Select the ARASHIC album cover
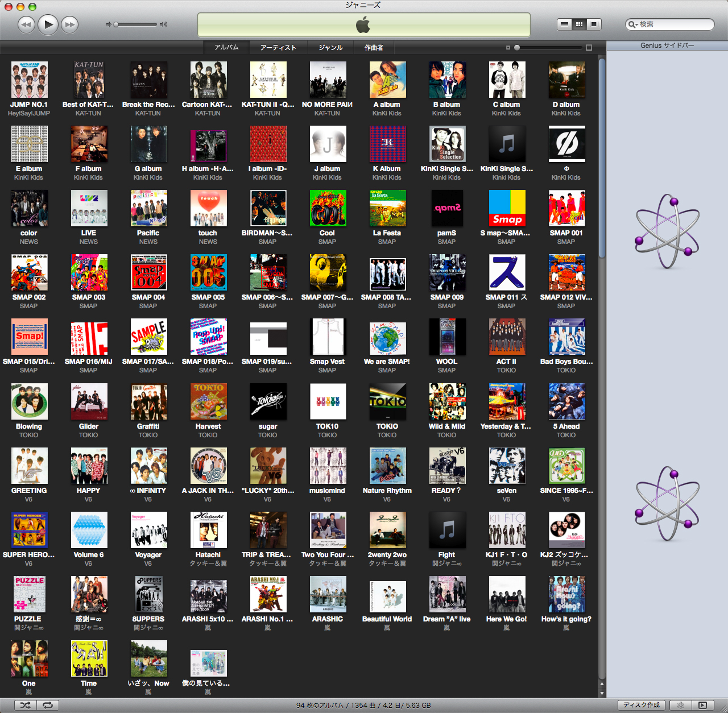This screenshot has height=713, width=728. click(x=328, y=594)
